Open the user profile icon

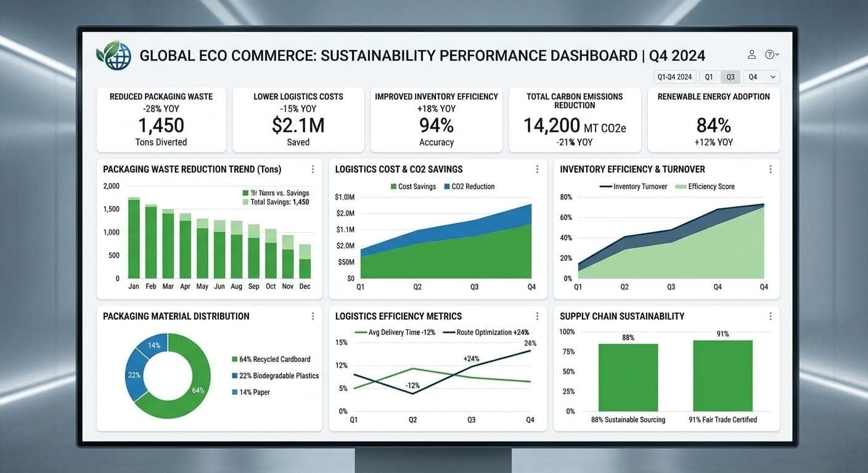pyautogui.click(x=751, y=54)
